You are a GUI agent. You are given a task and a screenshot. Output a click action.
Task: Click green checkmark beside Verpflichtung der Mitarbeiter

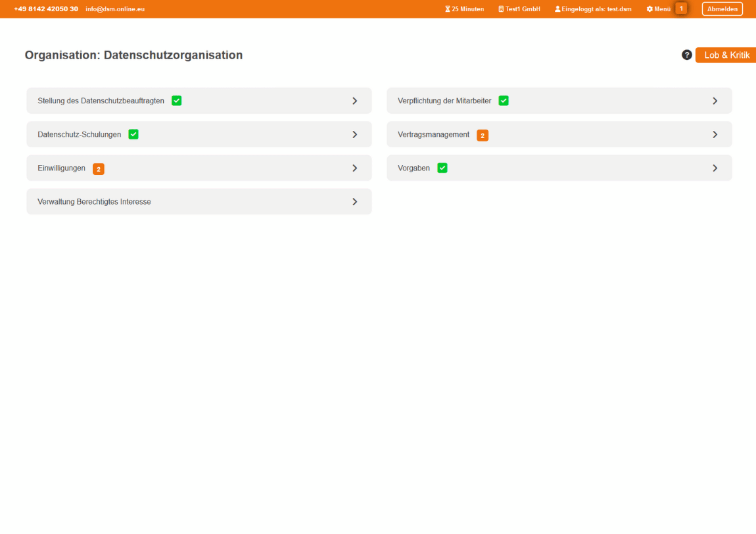(x=504, y=101)
